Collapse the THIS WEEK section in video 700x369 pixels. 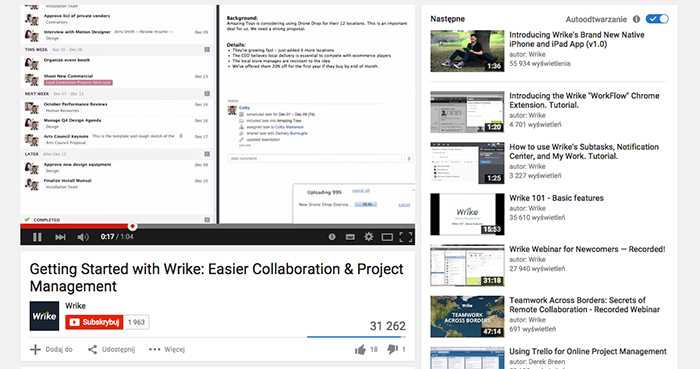click(x=207, y=50)
